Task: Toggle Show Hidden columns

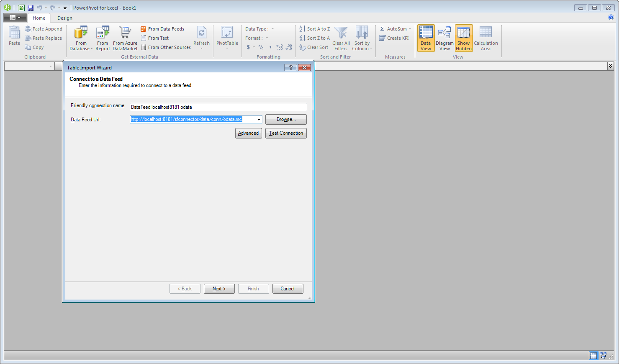Action: [463, 38]
